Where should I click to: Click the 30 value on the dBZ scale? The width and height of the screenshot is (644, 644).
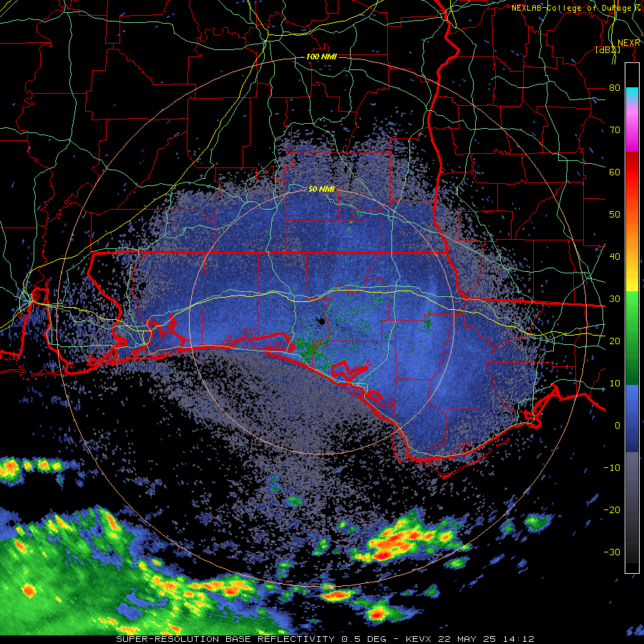(615, 299)
